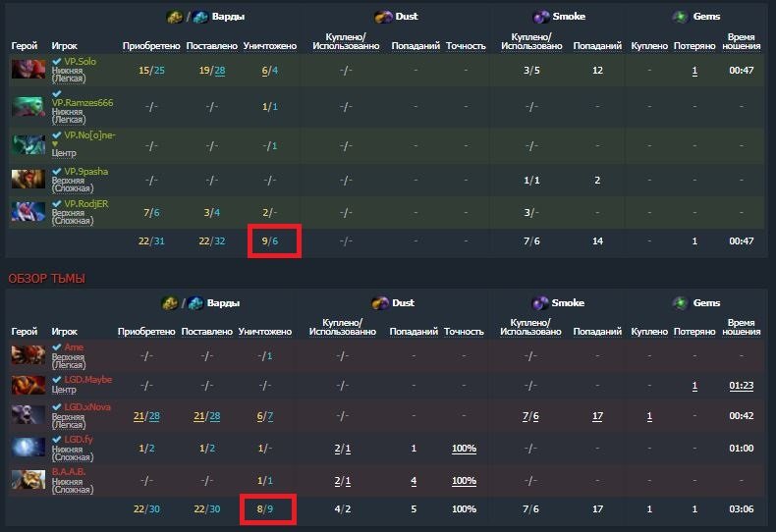Click LGD.xNova's underlined smoke hits value 17
This screenshot has height=532, width=776.
[598, 416]
